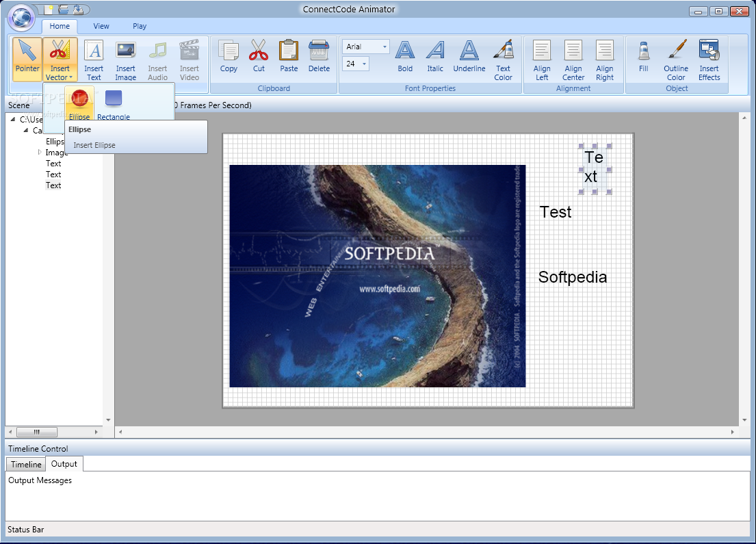The width and height of the screenshot is (756, 544).
Task: Select the first Text tree item
Action: pyautogui.click(x=53, y=164)
